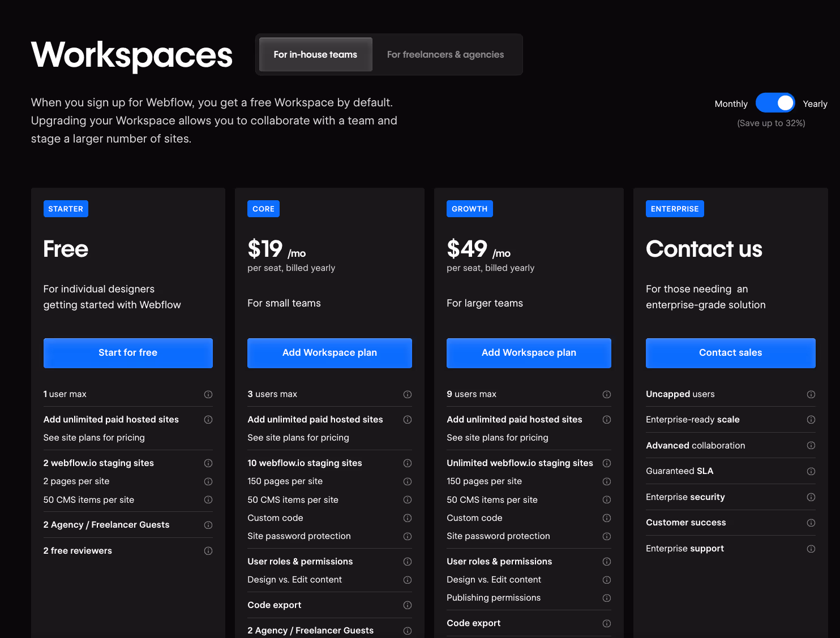Click See site plans for pricing under Growth
Viewport: 840px width, 638px height.
point(498,438)
